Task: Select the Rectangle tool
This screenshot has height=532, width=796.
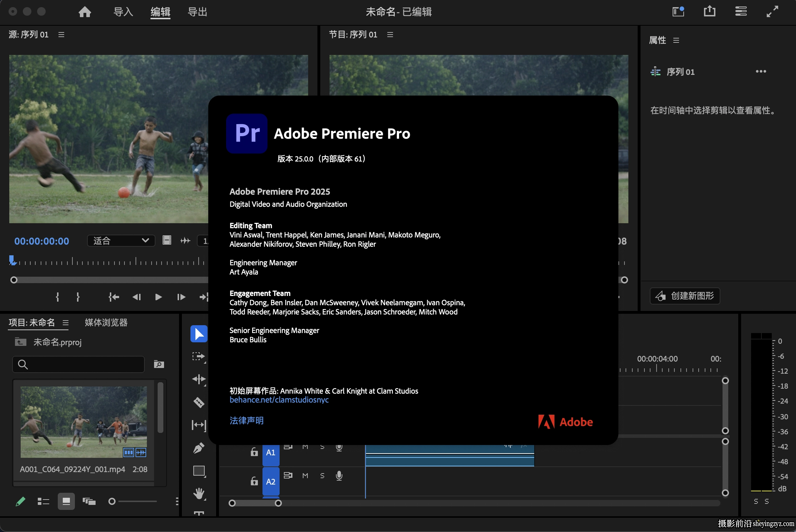Action: coord(199,471)
